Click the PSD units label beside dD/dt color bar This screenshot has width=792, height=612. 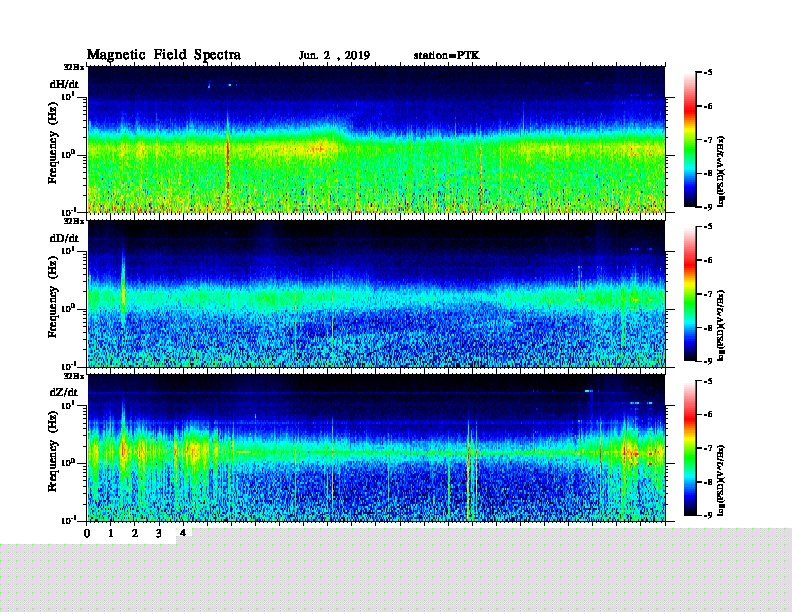coord(721,325)
